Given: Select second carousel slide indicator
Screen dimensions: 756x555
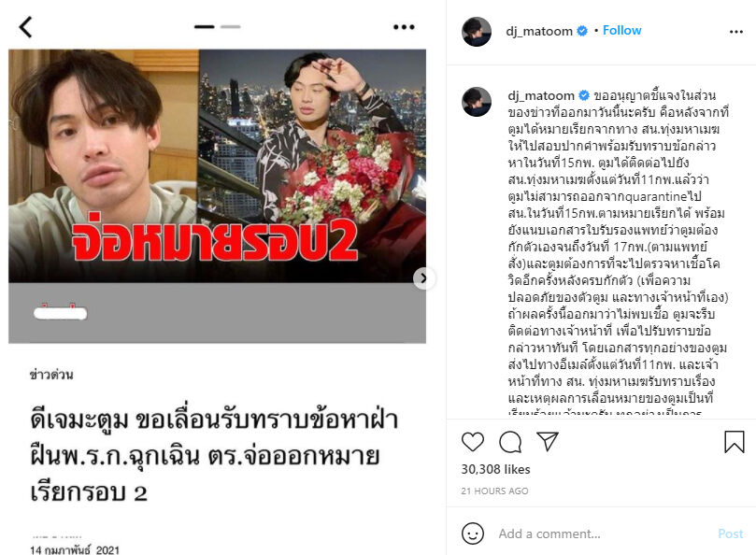Looking at the screenshot, I should click(231, 27).
